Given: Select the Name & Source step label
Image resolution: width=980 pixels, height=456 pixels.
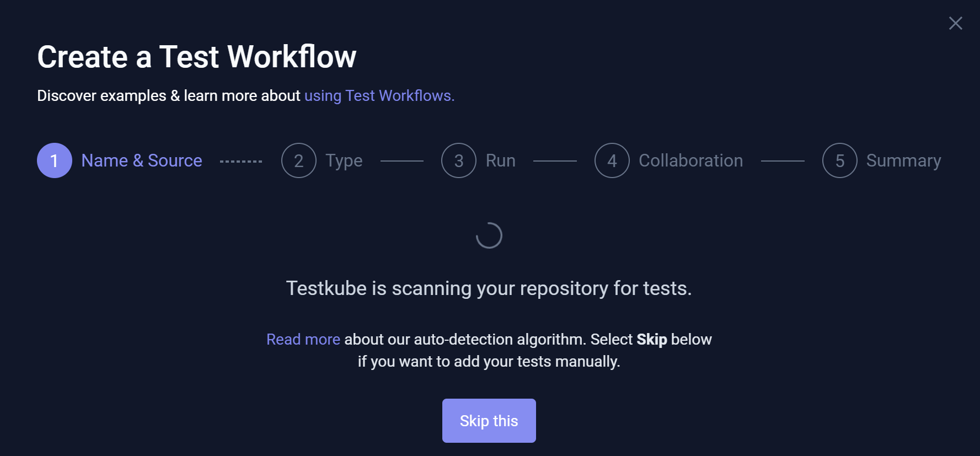Looking at the screenshot, I should pyautogui.click(x=142, y=160).
